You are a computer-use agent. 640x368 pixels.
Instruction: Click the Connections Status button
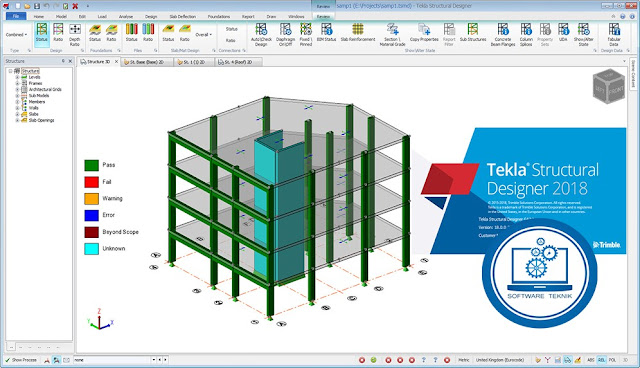231,29
